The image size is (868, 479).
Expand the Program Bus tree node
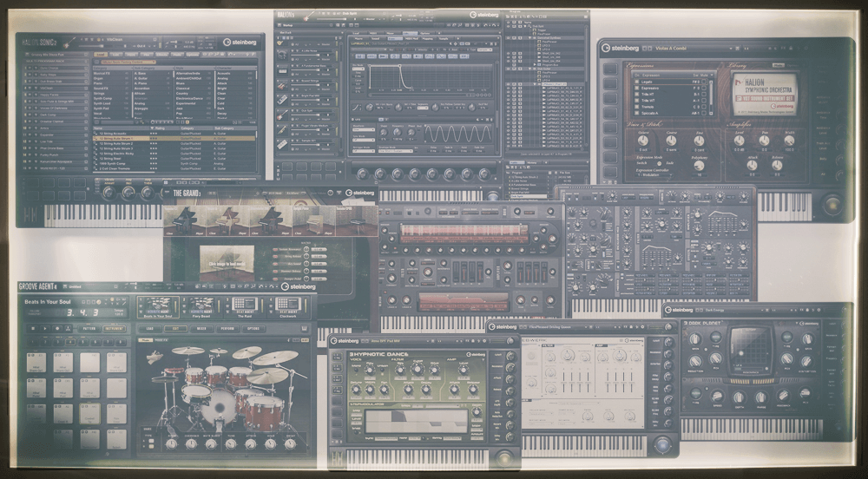[x=535, y=65]
